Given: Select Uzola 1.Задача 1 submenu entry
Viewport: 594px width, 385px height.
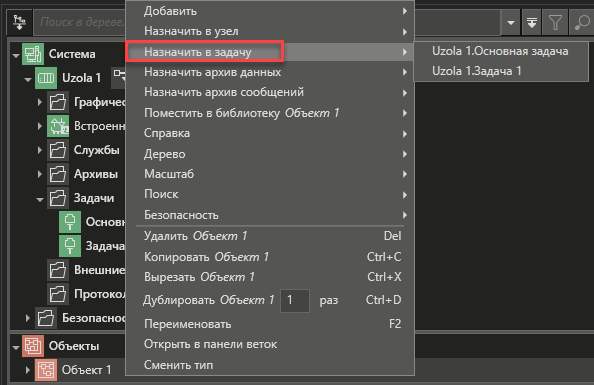Looking at the screenshot, I should [x=501, y=71].
